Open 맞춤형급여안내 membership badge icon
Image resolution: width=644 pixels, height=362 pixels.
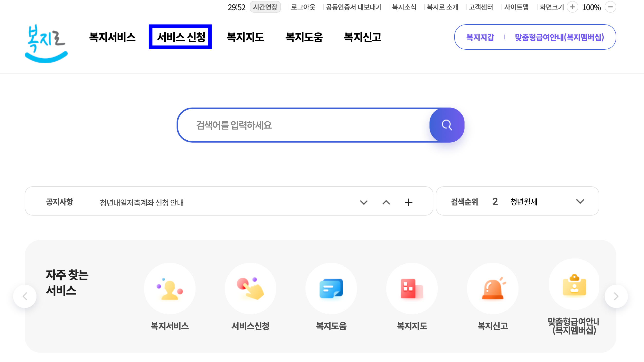[574, 284]
